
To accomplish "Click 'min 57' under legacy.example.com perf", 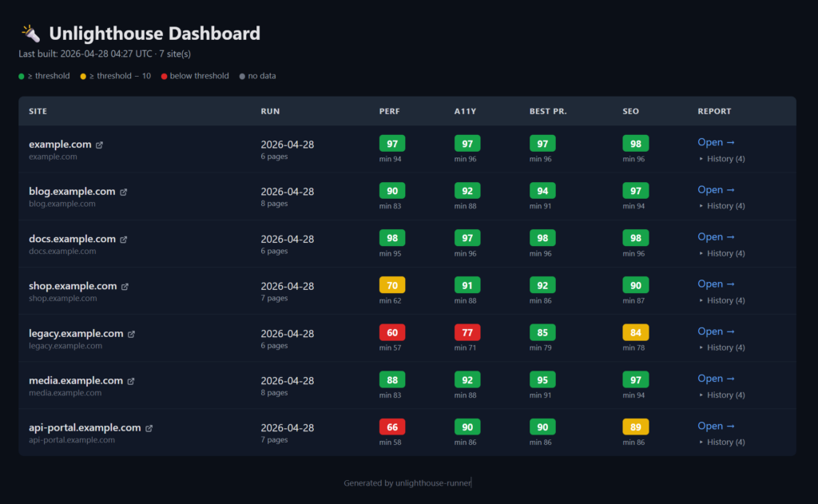I will 390,347.
